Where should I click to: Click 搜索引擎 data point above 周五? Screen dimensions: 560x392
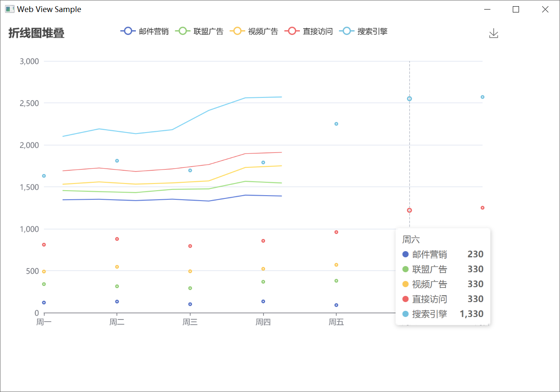coord(336,124)
